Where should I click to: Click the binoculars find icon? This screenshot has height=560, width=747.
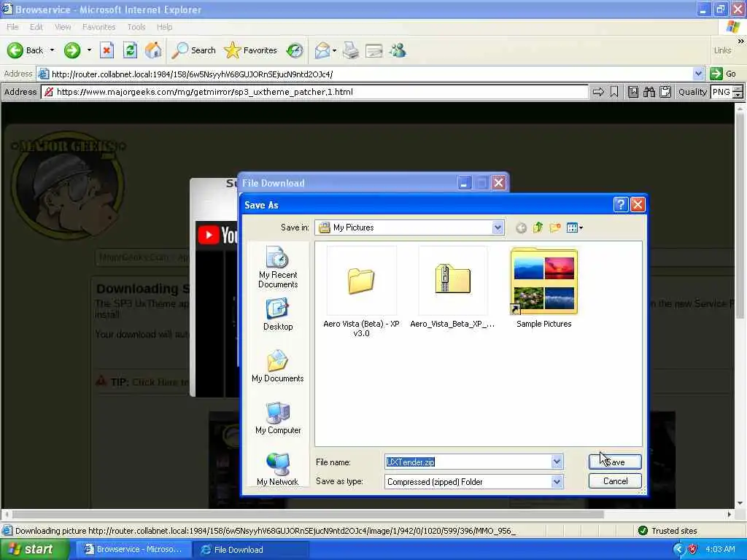(649, 92)
